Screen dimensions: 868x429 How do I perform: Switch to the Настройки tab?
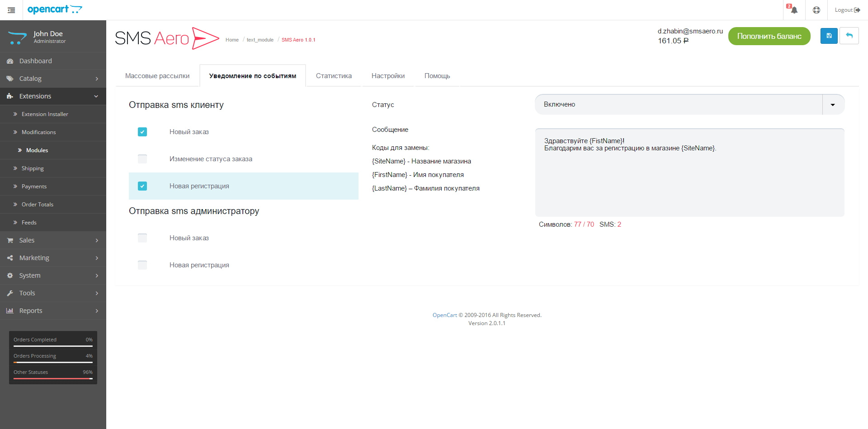[x=388, y=76]
